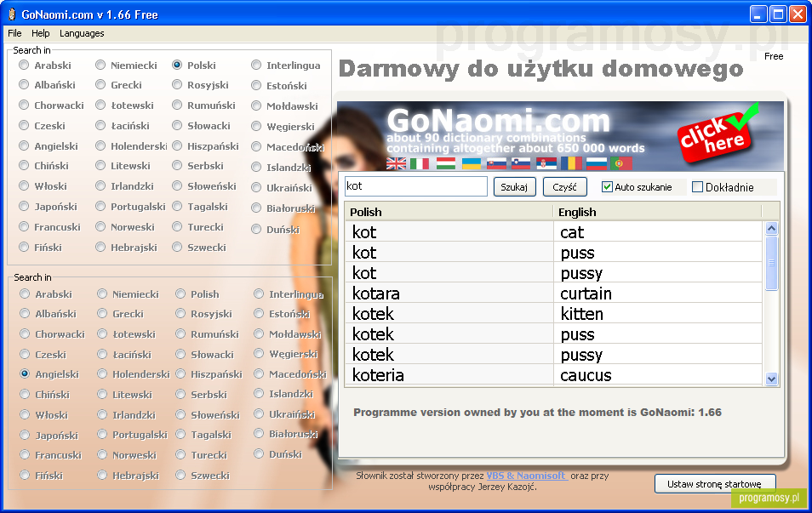Select Włoski in the upper language group
The image size is (812, 513).
24,185
